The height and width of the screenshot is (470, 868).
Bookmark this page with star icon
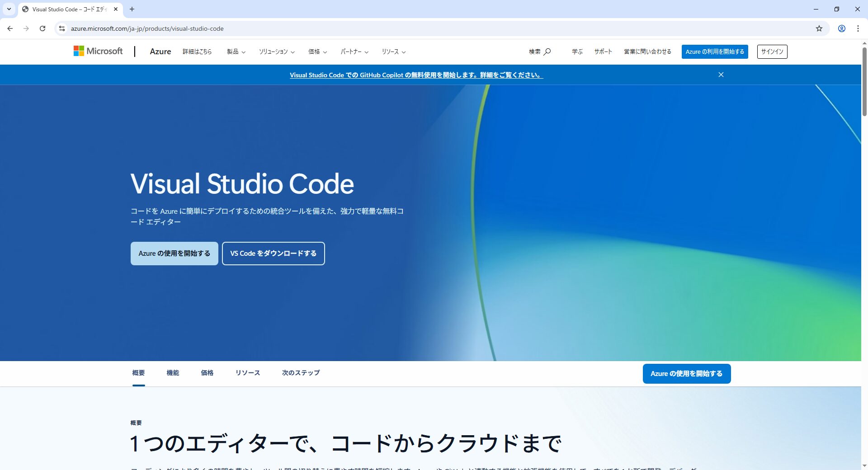click(819, 28)
